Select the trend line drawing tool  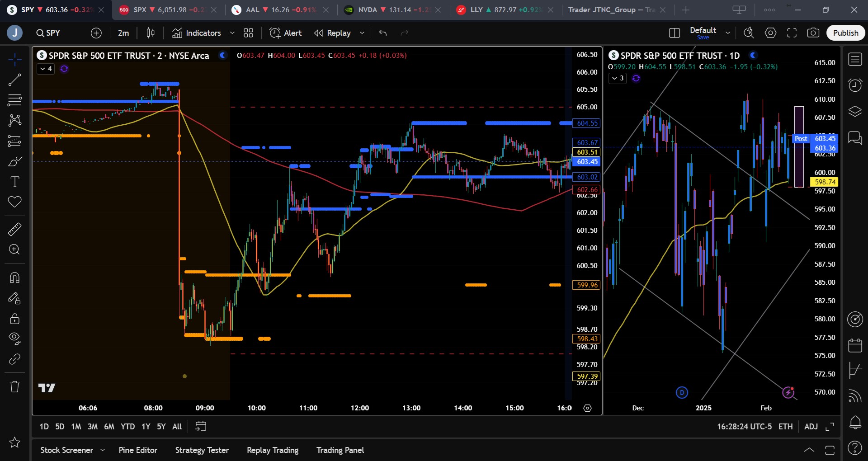pos(14,80)
